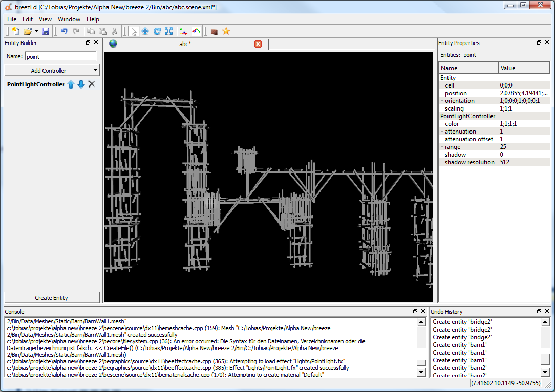This screenshot has height=392, width=555.
Task: Click the star icon in the toolbar
Action: (x=226, y=32)
